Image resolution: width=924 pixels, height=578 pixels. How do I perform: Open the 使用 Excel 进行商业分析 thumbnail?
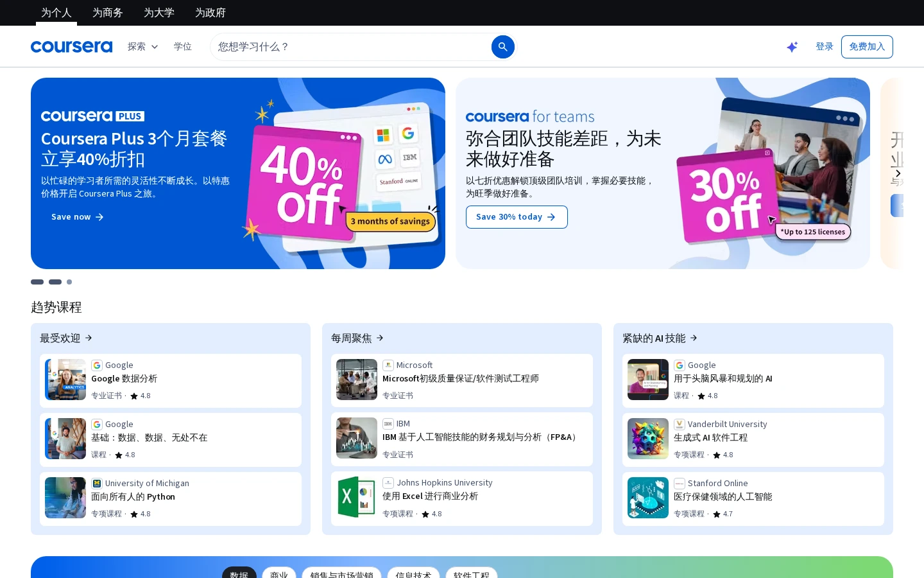357,497
